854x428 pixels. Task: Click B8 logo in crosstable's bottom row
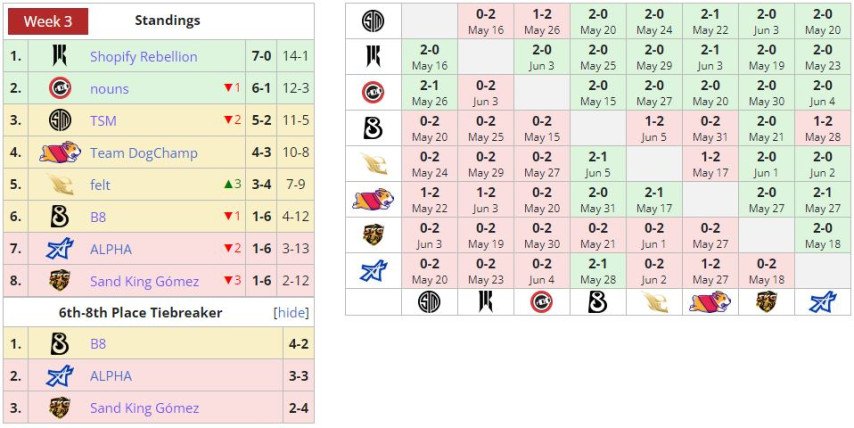[597, 302]
